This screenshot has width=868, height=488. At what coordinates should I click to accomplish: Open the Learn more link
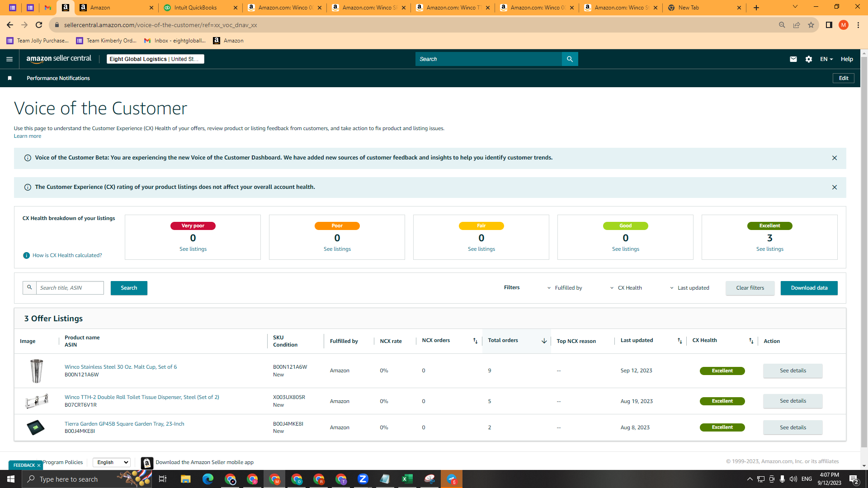pyautogui.click(x=28, y=136)
